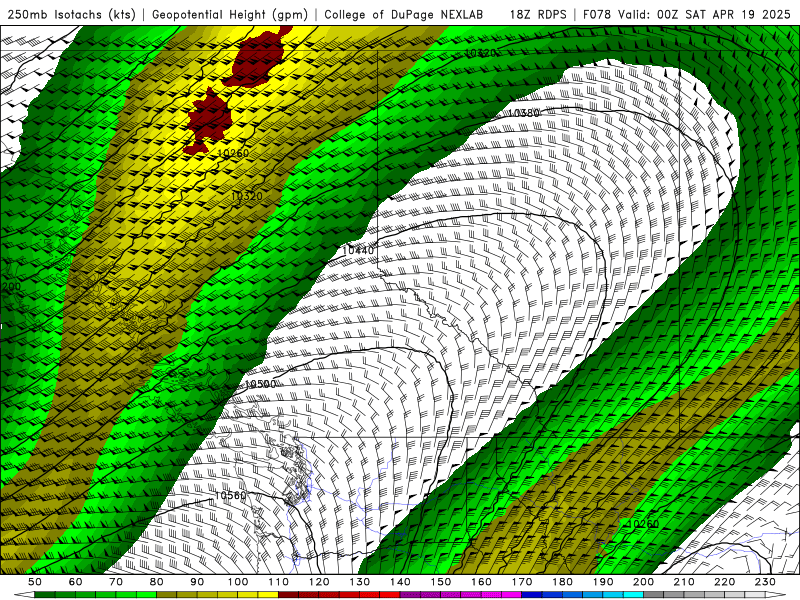The image size is (800, 600).
Task: Click the 10260 label below the dark red jet core
Action: [233, 153]
